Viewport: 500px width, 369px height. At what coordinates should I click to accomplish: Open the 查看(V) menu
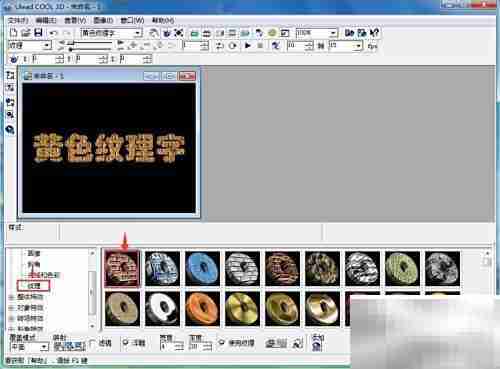click(x=75, y=20)
